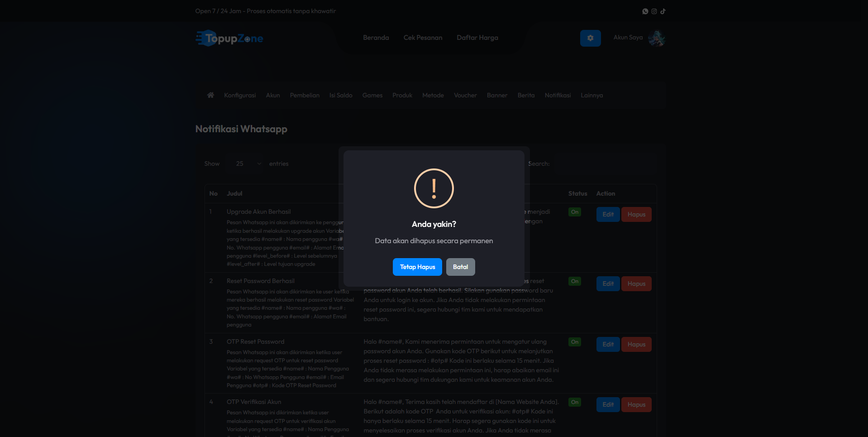
Task: Click the warning exclamation icon in dialog
Action: tap(434, 188)
